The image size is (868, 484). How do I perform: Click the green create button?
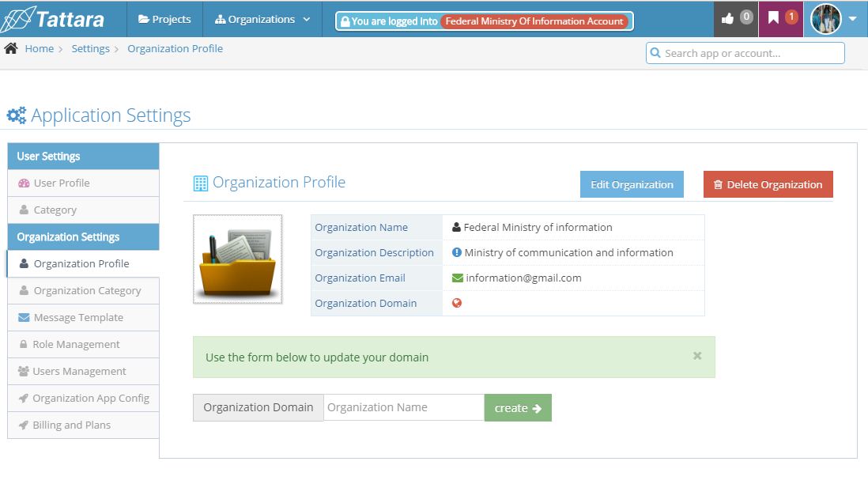coord(518,407)
